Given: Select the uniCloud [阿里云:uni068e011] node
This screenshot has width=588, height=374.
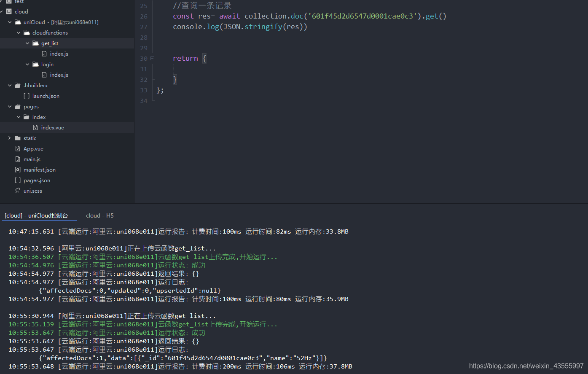Looking at the screenshot, I should tap(61, 22).
